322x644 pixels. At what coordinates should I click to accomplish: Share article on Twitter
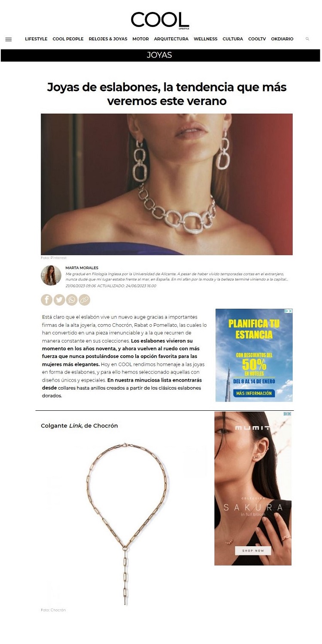(59, 300)
